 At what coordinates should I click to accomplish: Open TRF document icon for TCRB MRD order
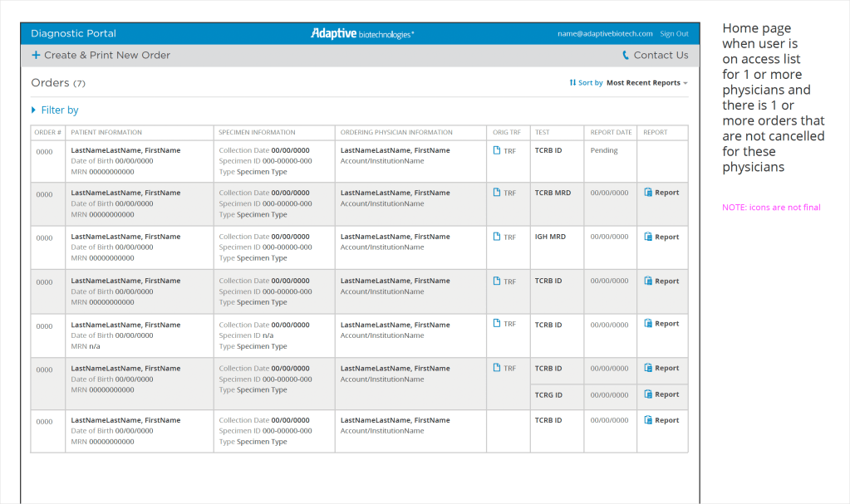click(x=497, y=193)
